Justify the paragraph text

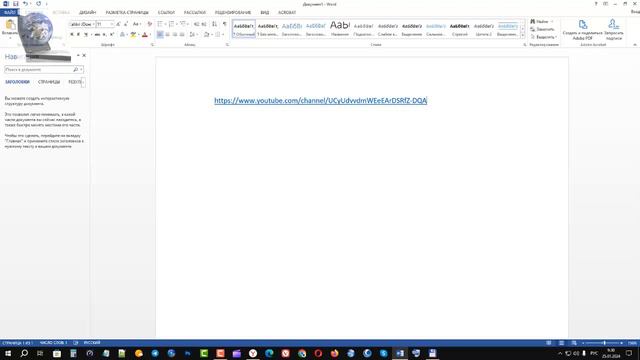click(x=182, y=35)
